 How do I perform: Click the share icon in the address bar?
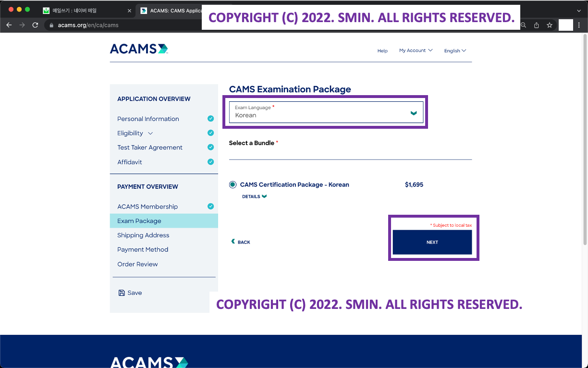[x=537, y=25]
